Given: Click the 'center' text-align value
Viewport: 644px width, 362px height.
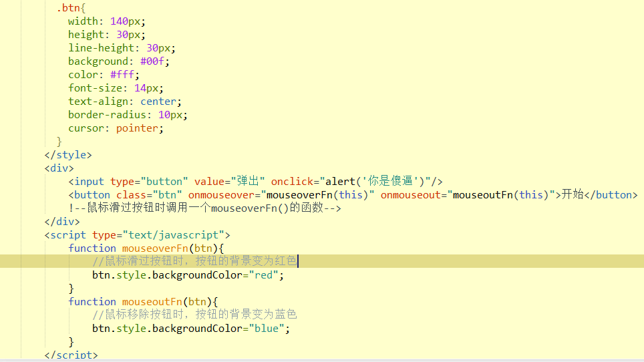Looking at the screenshot, I should click(x=158, y=102).
